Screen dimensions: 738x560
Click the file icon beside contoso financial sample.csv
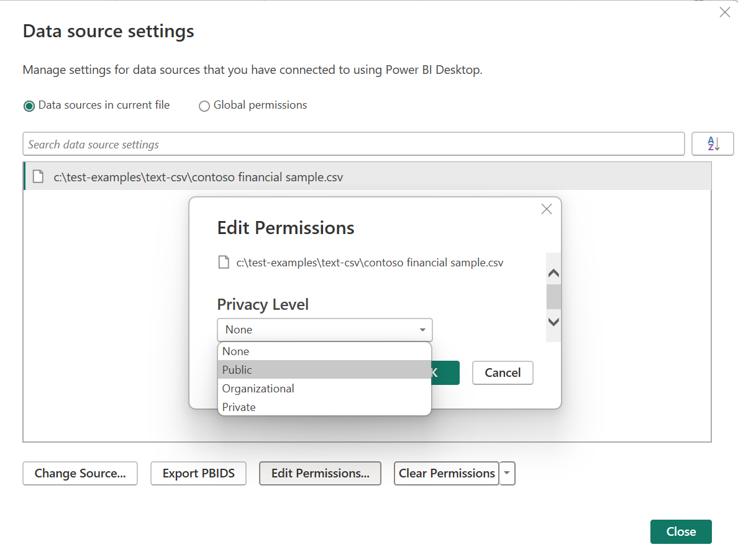(38, 176)
